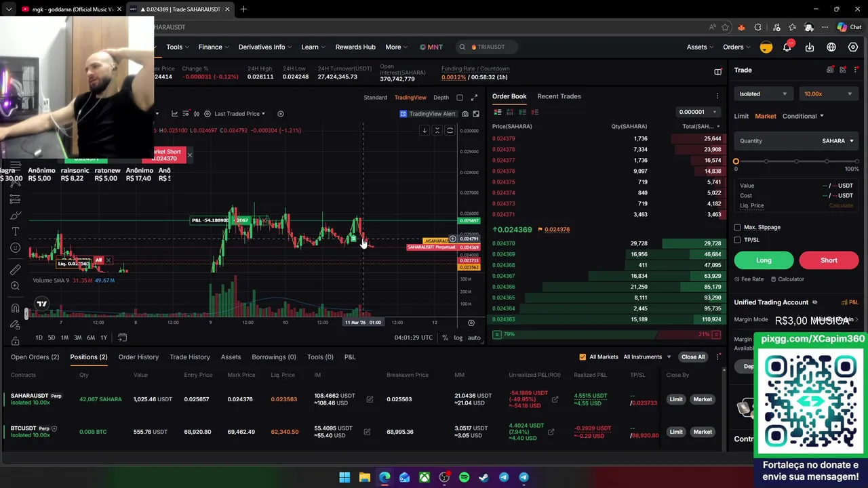868x488 pixels.
Task: Click the chart settings gear next to Last Traded Price
Action: pyautogui.click(x=208, y=114)
